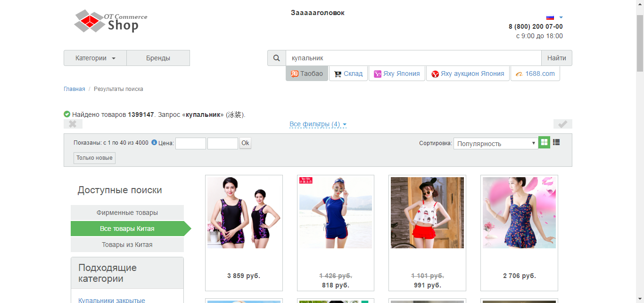The image size is (644, 303).
Task: Click the price Ok button
Action: click(245, 143)
